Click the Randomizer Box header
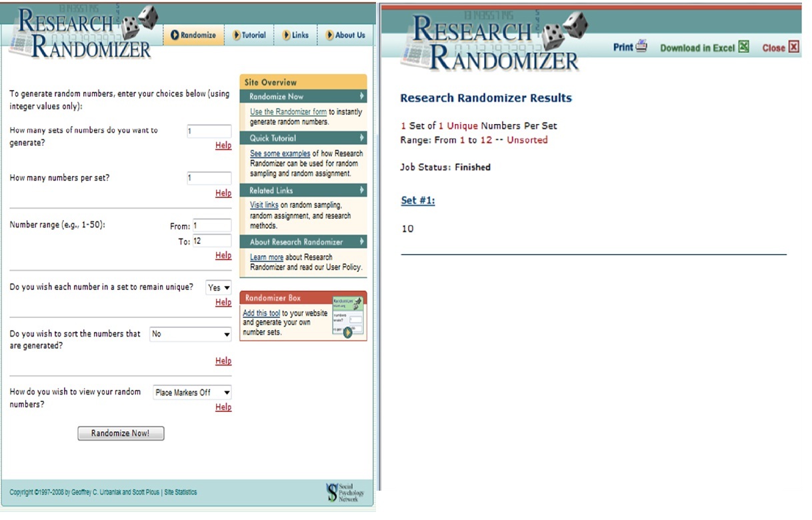812x520 pixels. point(303,298)
